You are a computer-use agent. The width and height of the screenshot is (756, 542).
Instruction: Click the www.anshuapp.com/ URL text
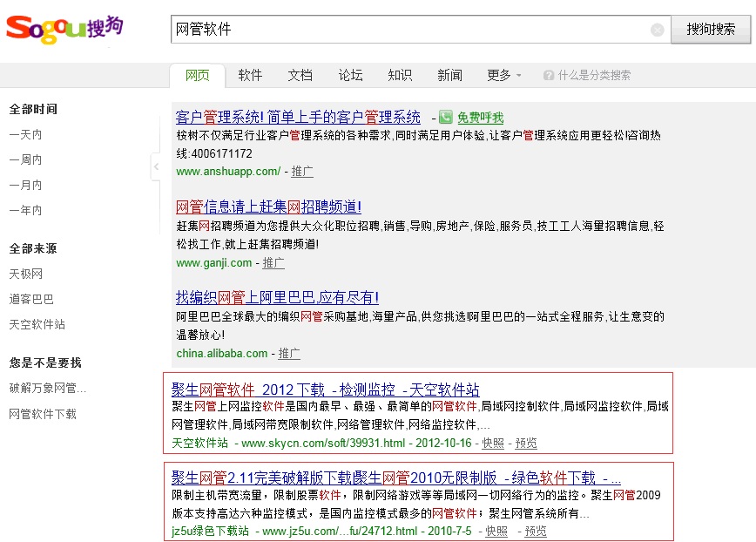click(x=228, y=171)
